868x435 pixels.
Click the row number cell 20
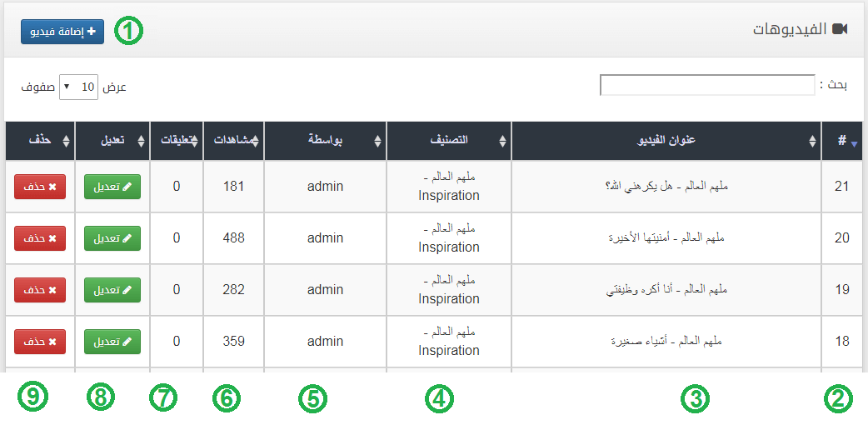842,238
